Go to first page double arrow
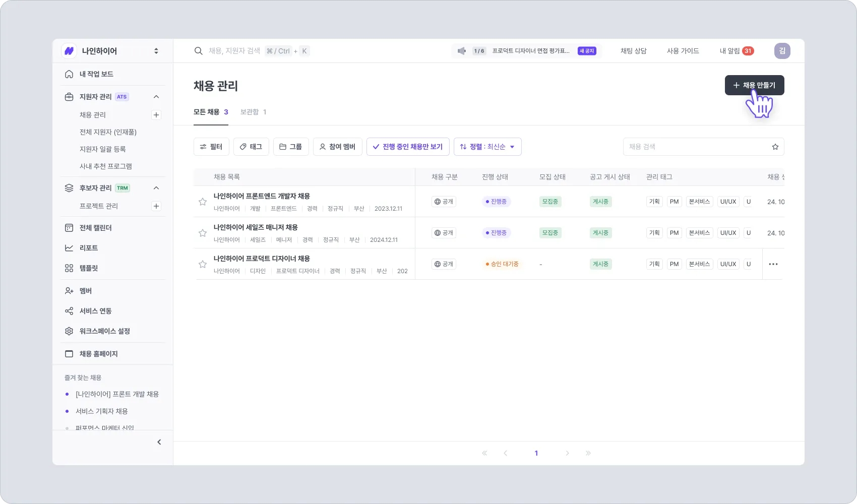The width and height of the screenshot is (857, 504). point(484,453)
